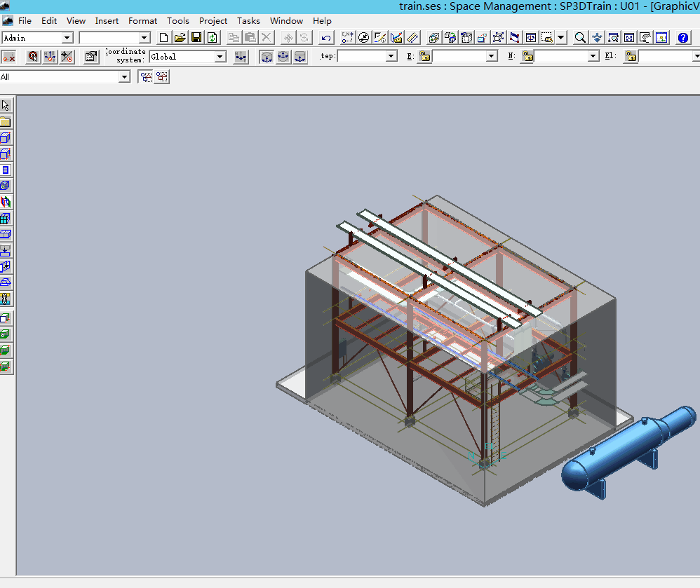700x588 pixels.
Task: Click the Open folder icon
Action: pyautogui.click(x=180, y=38)
